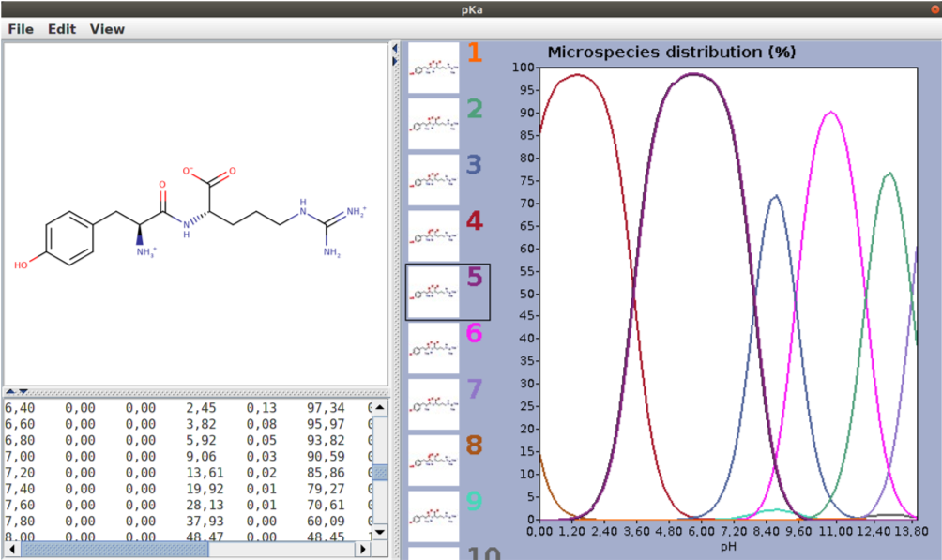Click the table cell showing '28,13'
The width and height of the screenshot is (942, 560).
coord(205,506)
